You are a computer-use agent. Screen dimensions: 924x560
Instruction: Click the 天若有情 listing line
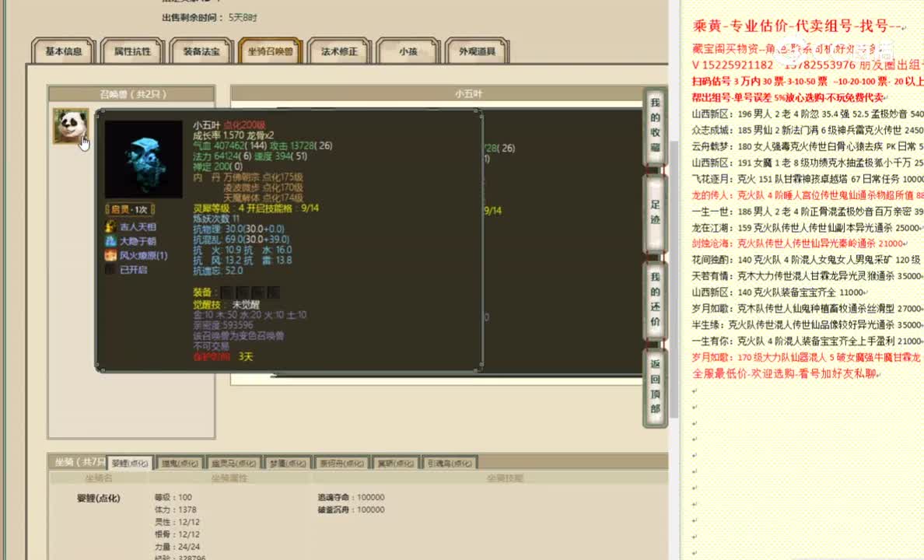807,276
